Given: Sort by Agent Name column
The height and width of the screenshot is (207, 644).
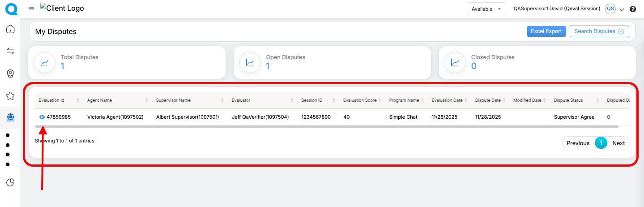Looking at the screenshot, I should [99, 100].
